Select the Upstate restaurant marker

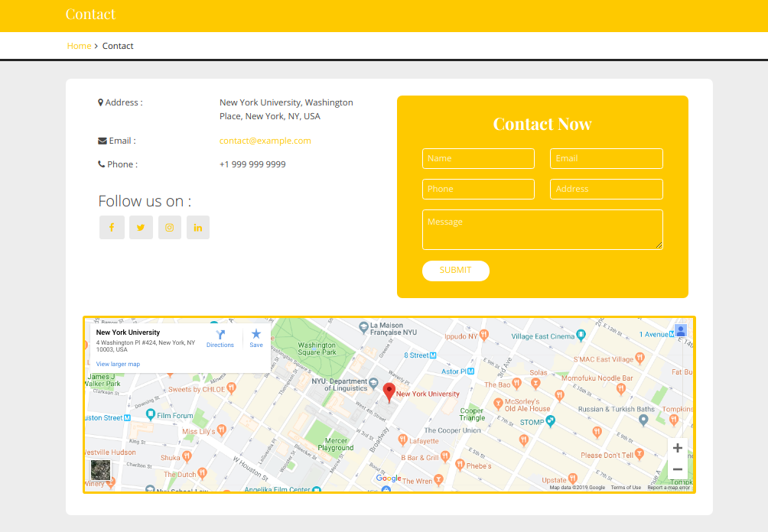[573, 478]
